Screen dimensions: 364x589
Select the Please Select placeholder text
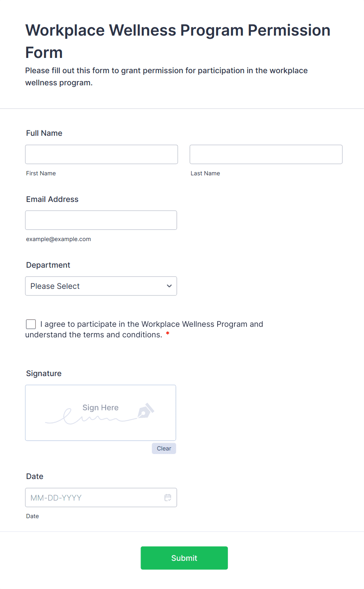tap(55, 286)
